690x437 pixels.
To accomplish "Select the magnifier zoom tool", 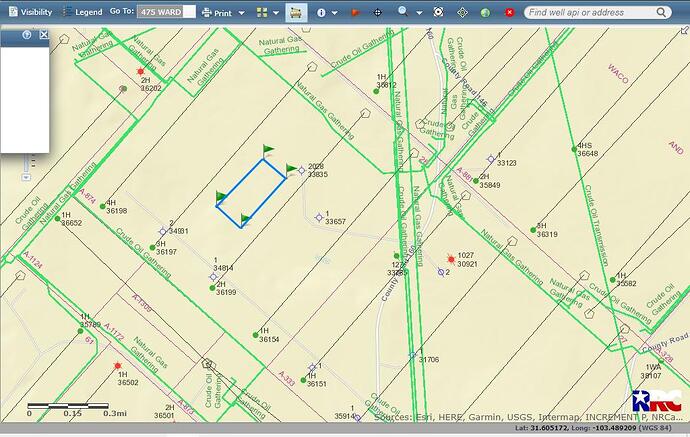I will pyautogui.click(x=403, y=12).
